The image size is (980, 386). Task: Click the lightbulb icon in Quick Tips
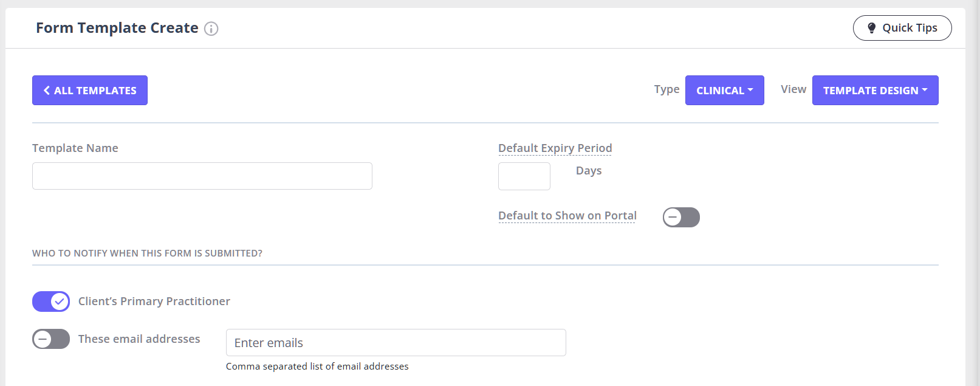(871, 28)
